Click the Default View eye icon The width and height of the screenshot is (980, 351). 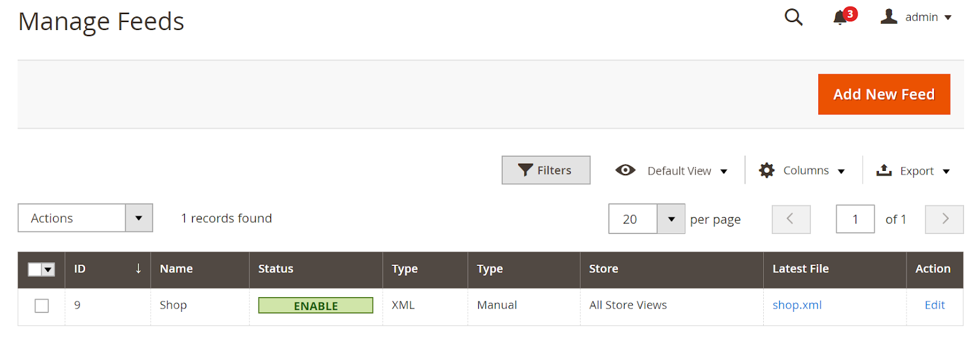click(x=625, y=170)
